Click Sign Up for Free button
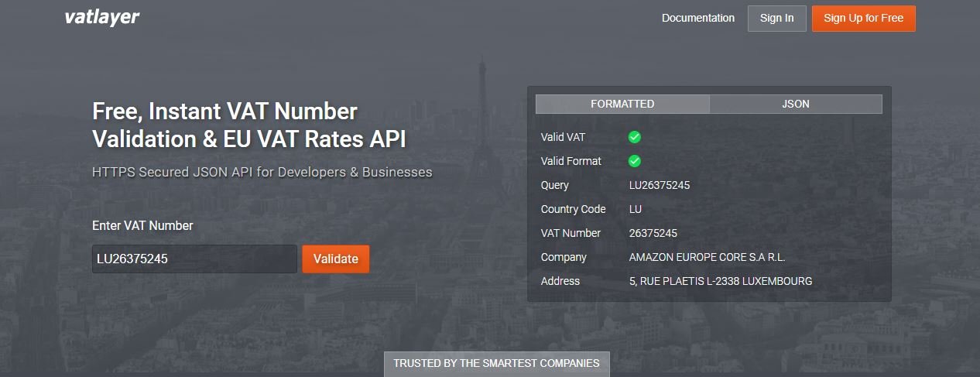The image size is (980, 377). point(864,19)
